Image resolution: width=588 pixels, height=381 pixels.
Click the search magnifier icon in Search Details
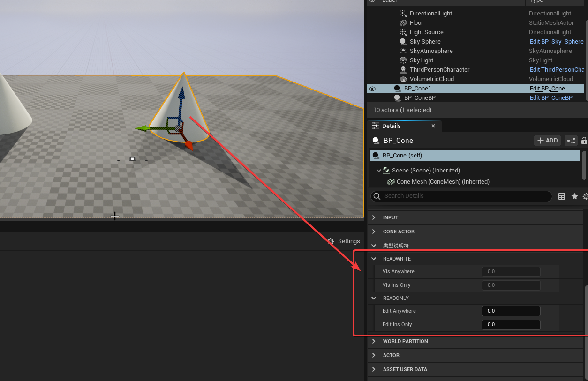point(376,196)
